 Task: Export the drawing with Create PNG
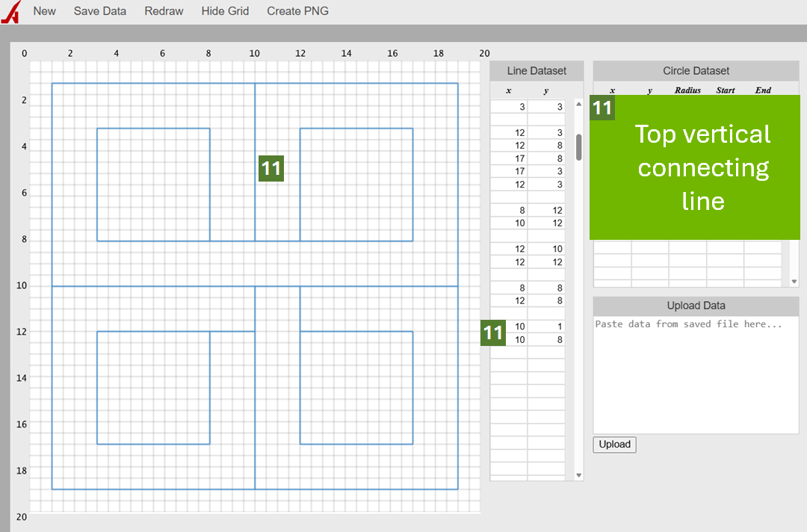pyautogui.click(x=297, y=11)
